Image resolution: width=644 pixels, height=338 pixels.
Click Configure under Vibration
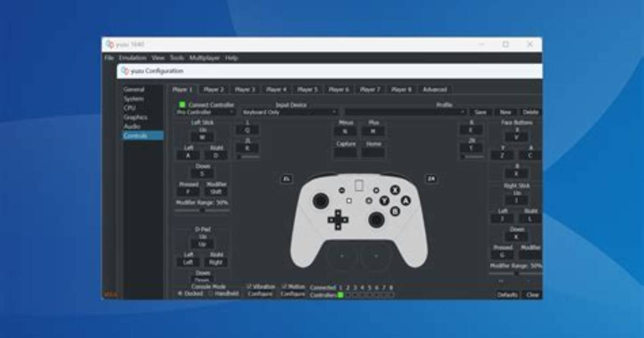(x=260, y=294)
